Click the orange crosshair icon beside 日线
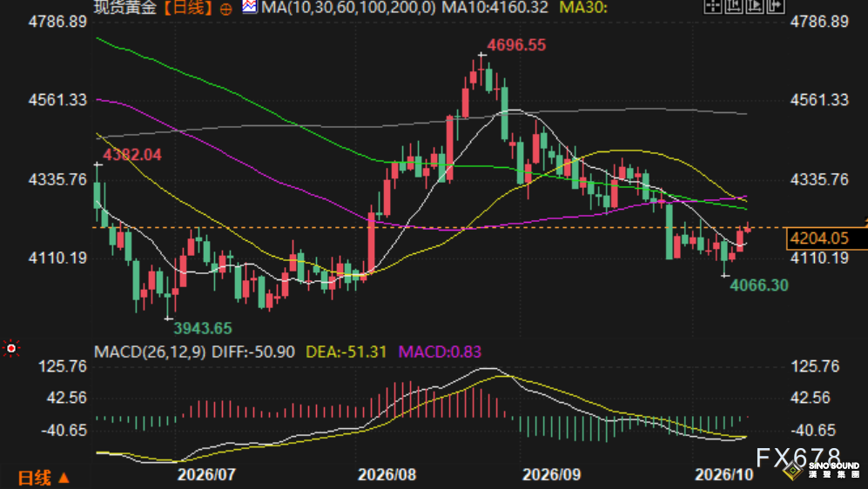 (225, 9)
